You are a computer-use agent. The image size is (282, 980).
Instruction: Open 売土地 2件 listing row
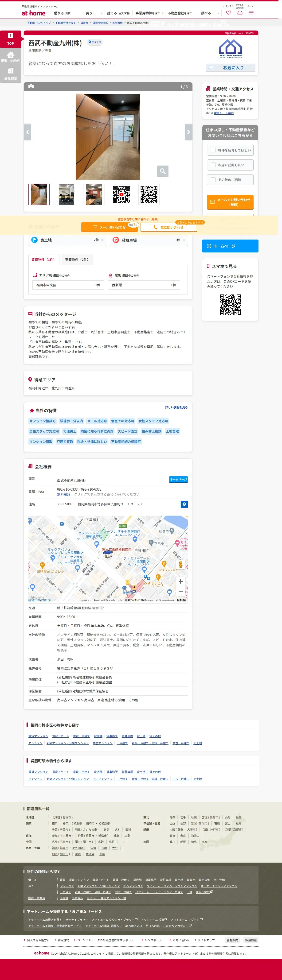[67, 240]
